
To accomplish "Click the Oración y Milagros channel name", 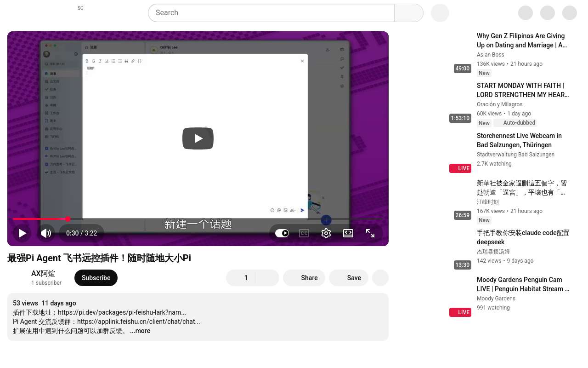I will 499,104.
